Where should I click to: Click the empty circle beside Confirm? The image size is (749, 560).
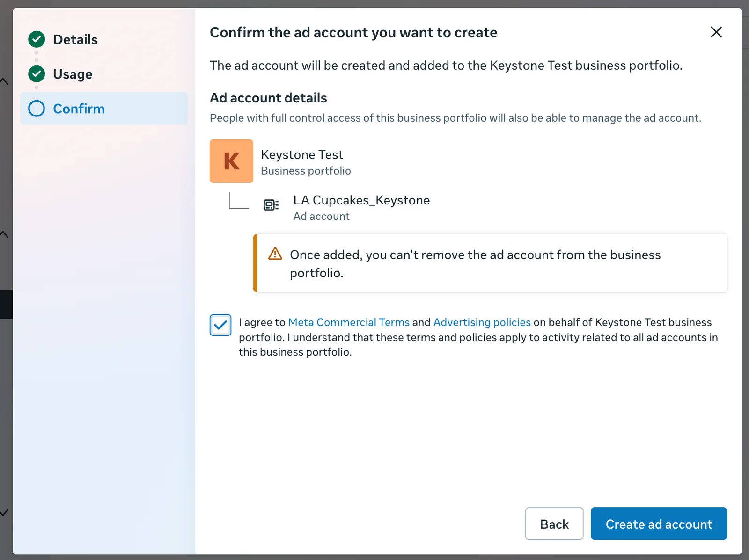pyautogui.click(x=37, y=109)
